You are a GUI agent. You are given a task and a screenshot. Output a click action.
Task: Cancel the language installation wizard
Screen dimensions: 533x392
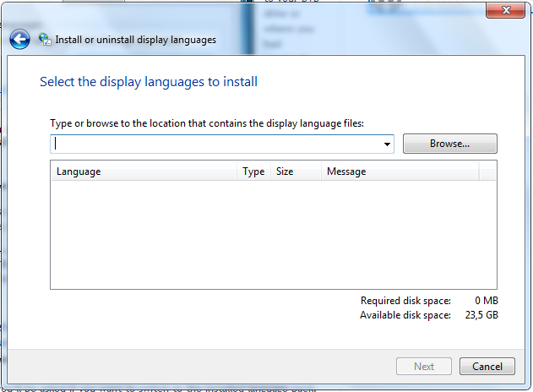click(487, 366)
